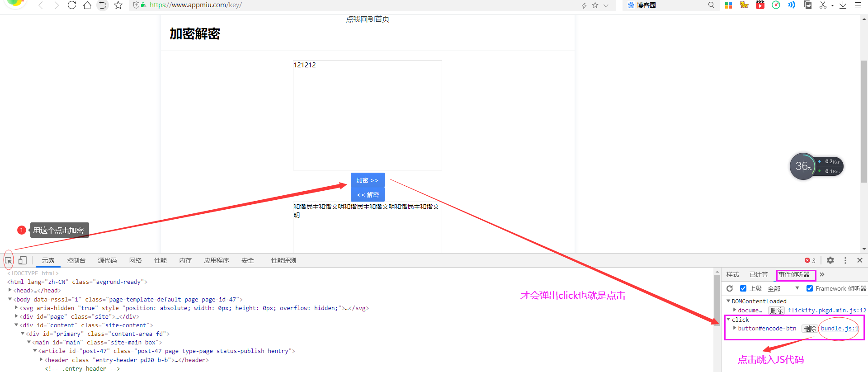The width and height of the screenshot is (868, 372).
Task: Focus the plaintext box containing 121212
Action: click(x=368, y=115)
